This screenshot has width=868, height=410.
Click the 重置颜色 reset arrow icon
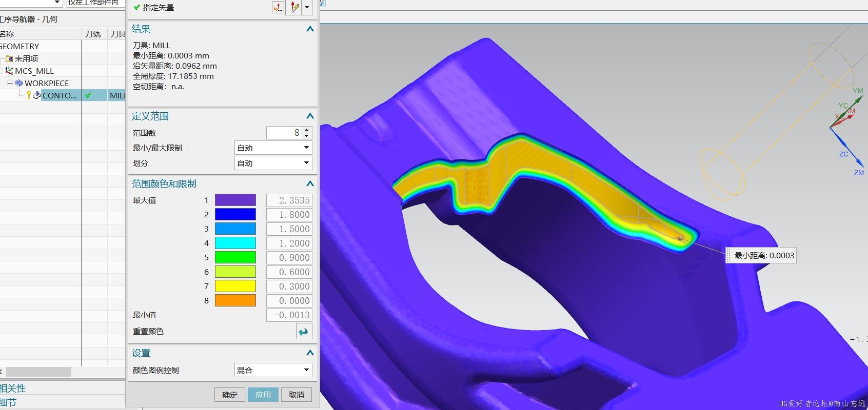click(304, 332)
